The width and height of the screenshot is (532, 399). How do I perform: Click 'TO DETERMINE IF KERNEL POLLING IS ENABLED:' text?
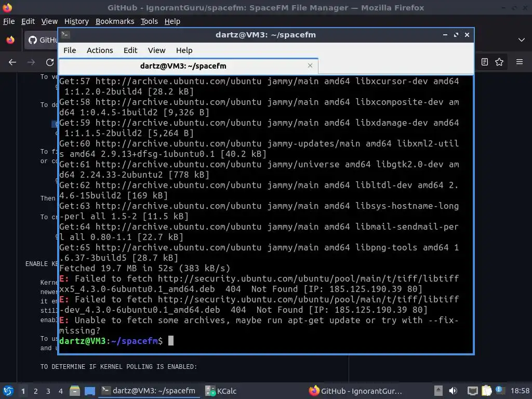point(118,367)
